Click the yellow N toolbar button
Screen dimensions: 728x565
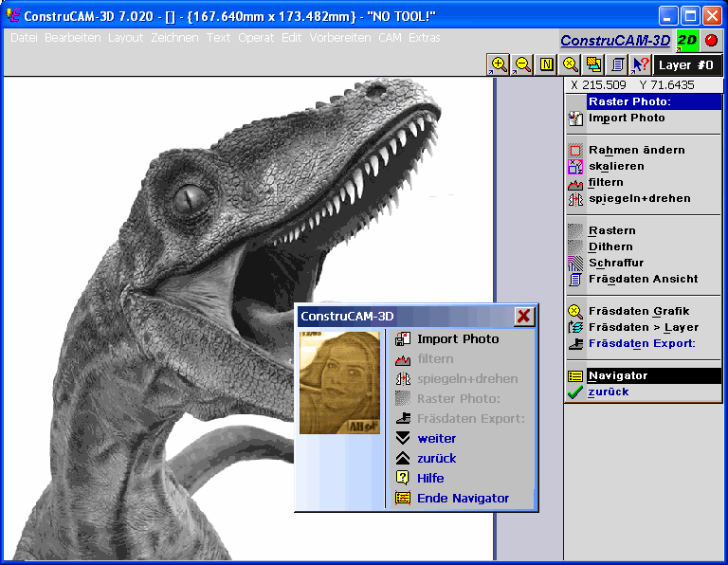point(547,64)
